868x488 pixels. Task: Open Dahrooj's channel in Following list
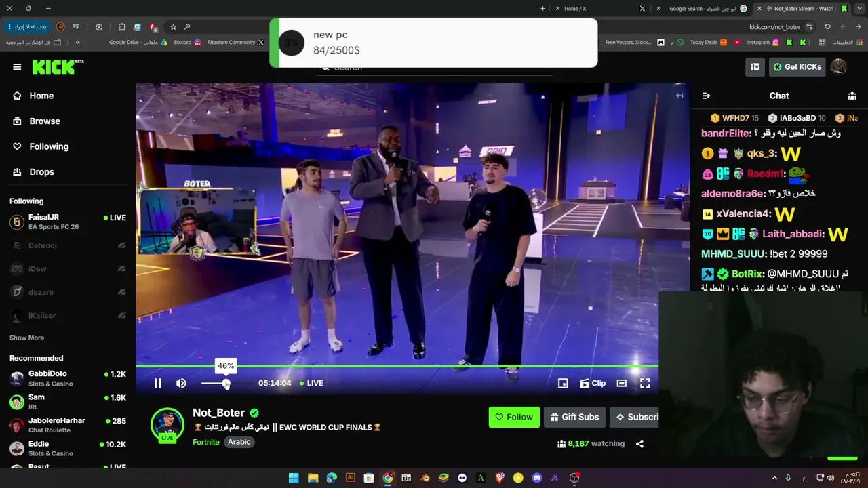pyautogui.click(x=68, y=245)
